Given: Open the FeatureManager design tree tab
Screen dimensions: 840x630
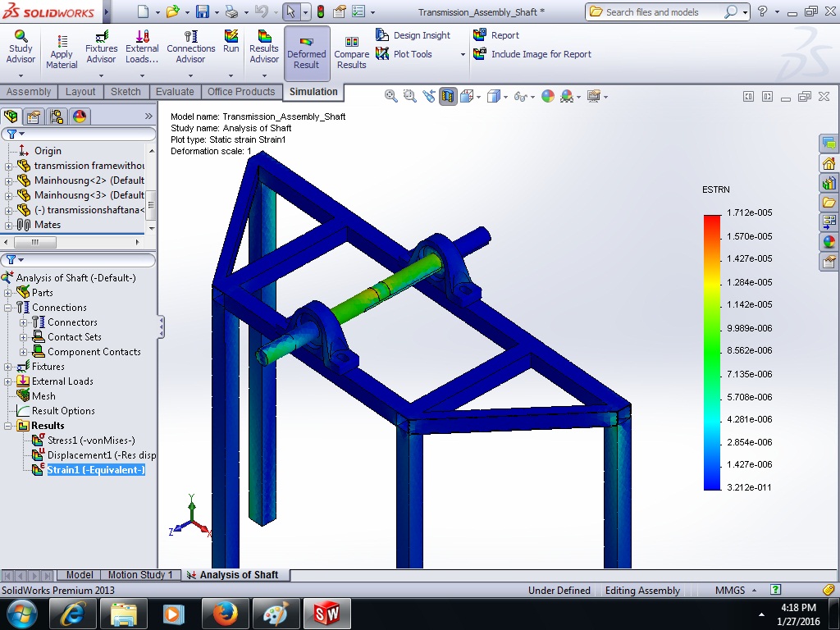Looking at the screenshot, I should [x=11, y=116].
